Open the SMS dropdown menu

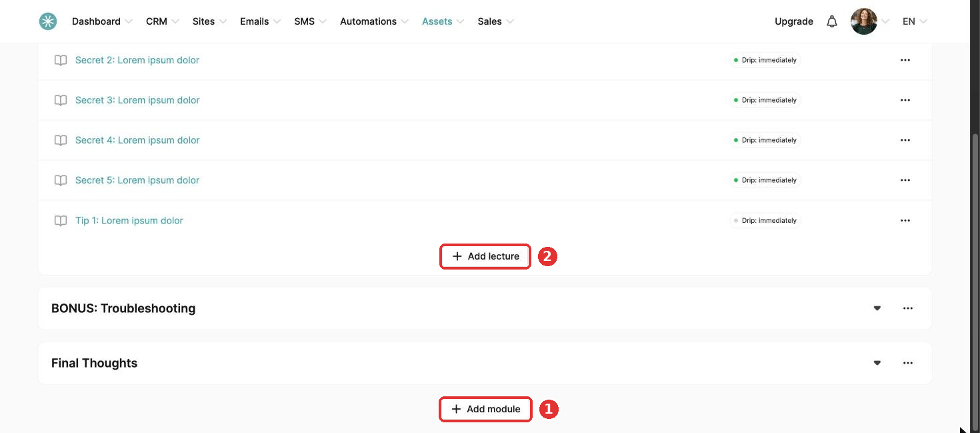coord(310,21)
